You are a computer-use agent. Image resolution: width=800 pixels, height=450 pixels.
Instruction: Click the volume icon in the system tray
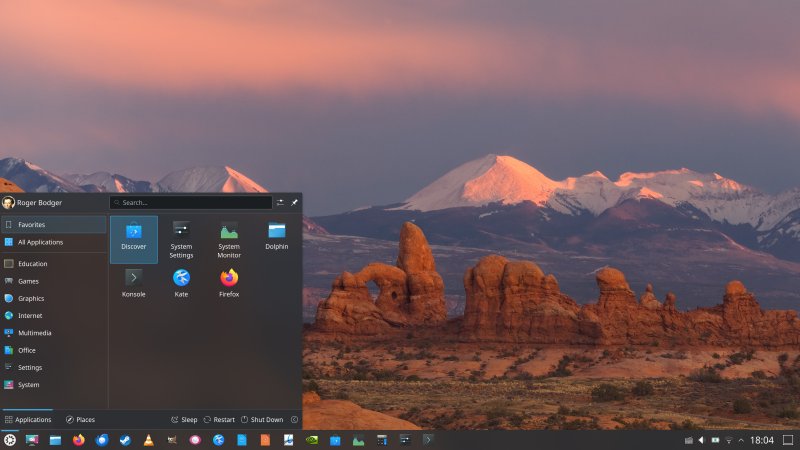coord(701,440)
